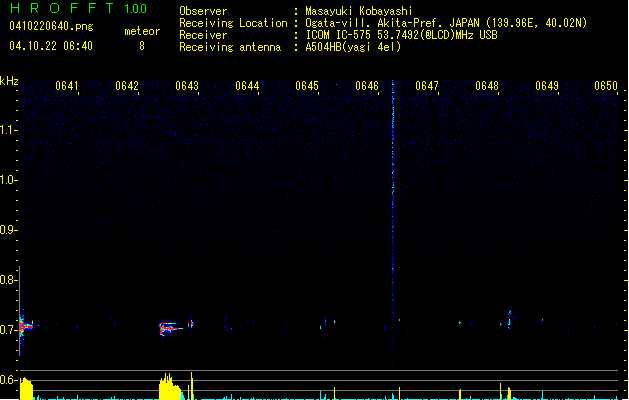
Task: Click the small echo just after 0643
Action: point(191,323)
